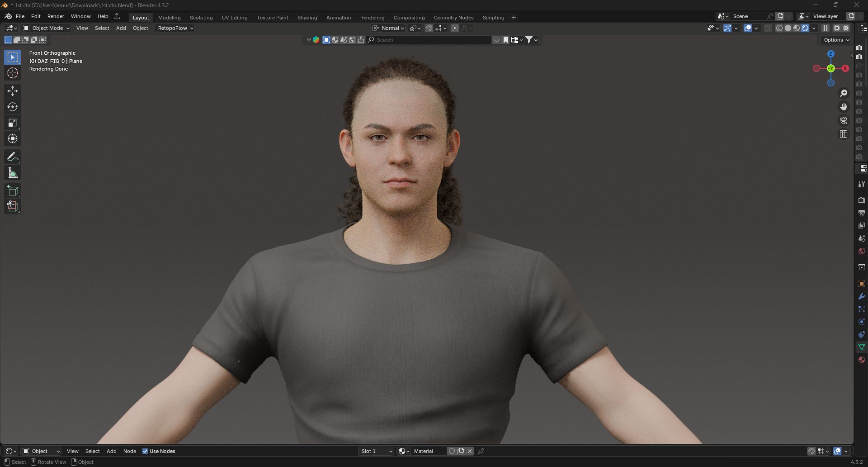The width and height of the screenshot is (868, 467).
Task: Open the viewport Options dropdown
Action: click(835, 39)
